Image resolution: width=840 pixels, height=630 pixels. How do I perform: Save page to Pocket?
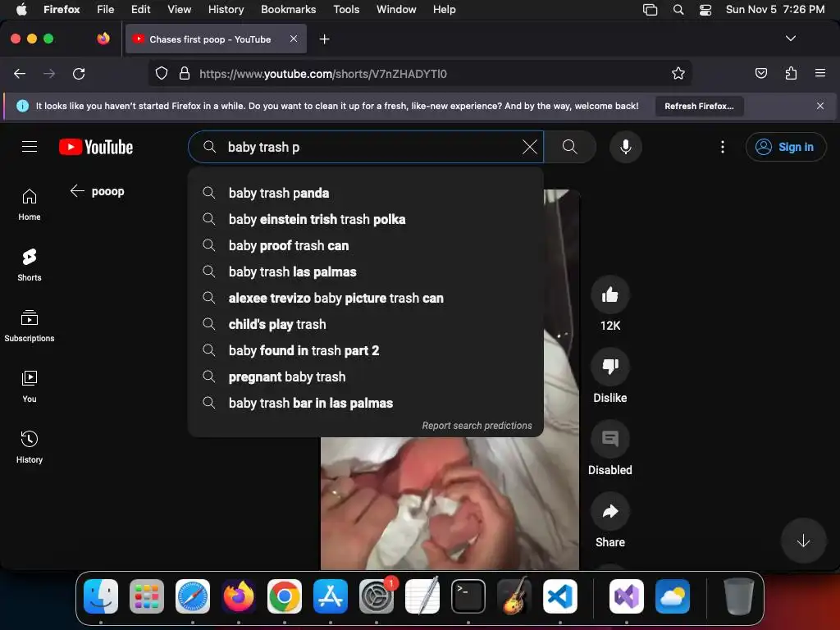coord(760,73)
